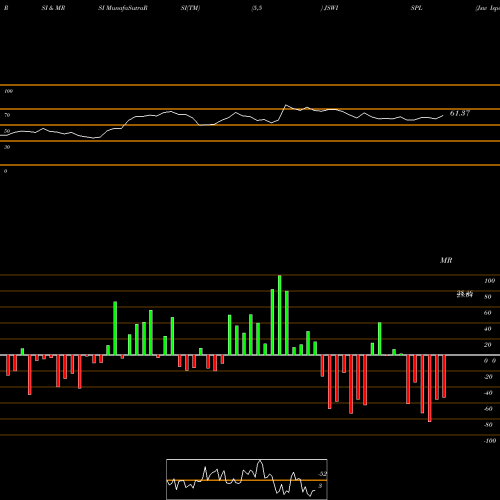Click the -80 label on MR axis
Viewport: 500px width, 500px height.
tap(488, 425)
